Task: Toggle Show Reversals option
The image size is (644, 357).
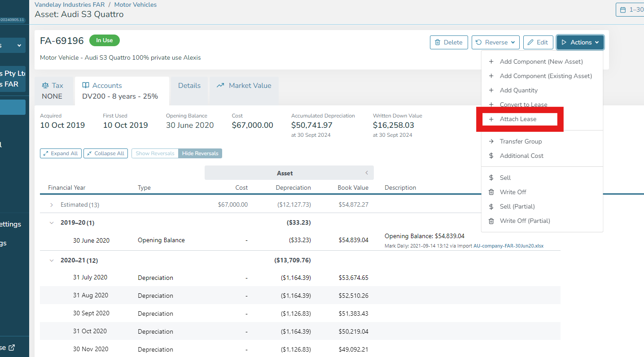Action: pyautogui.click(x=155, y=153)
